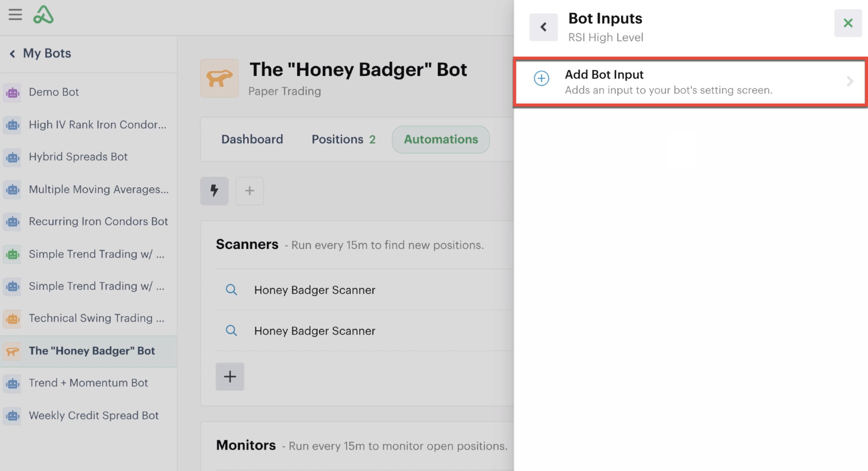This screenshot has height=471, width=868.
Task: Click The "Honey Badger" Bot page title
Action: [358, 70]
